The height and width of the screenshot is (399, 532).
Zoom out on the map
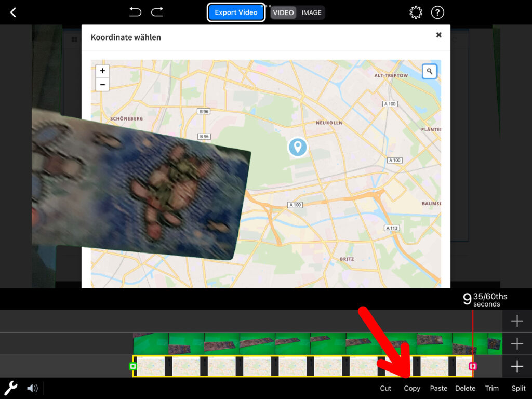102,84
